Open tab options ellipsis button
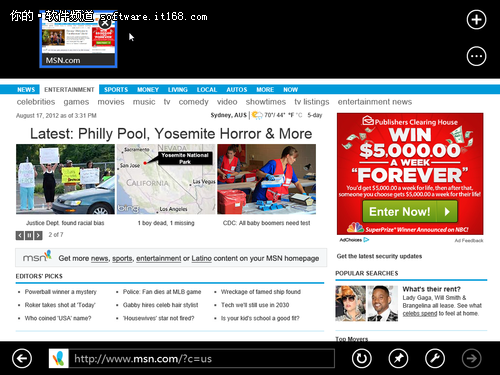This screenshot has height=375, width=500. point(476,56)
